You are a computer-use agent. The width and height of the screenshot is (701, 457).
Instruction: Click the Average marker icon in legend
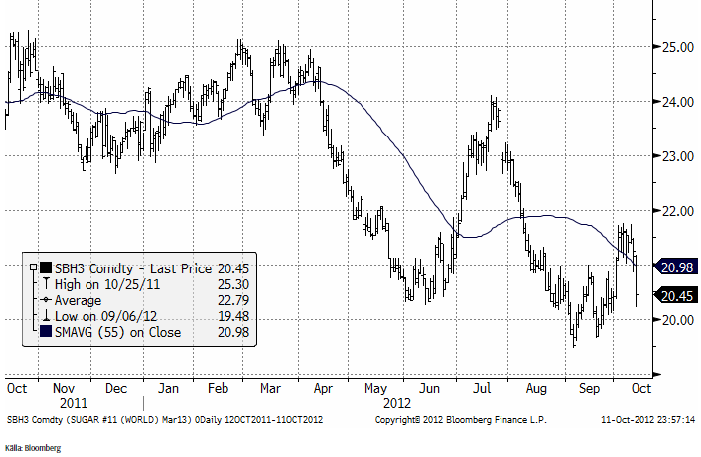coord(47,300)
